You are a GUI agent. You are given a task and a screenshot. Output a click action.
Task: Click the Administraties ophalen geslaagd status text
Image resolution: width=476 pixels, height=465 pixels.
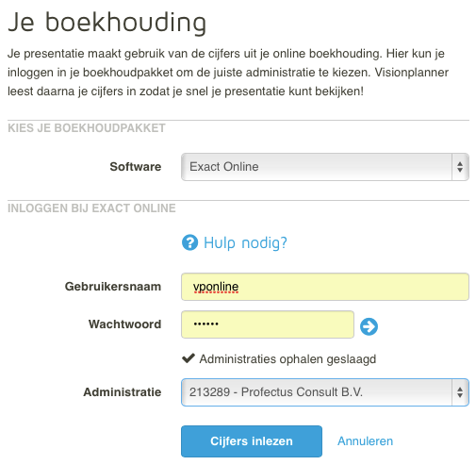pos(287,359)
